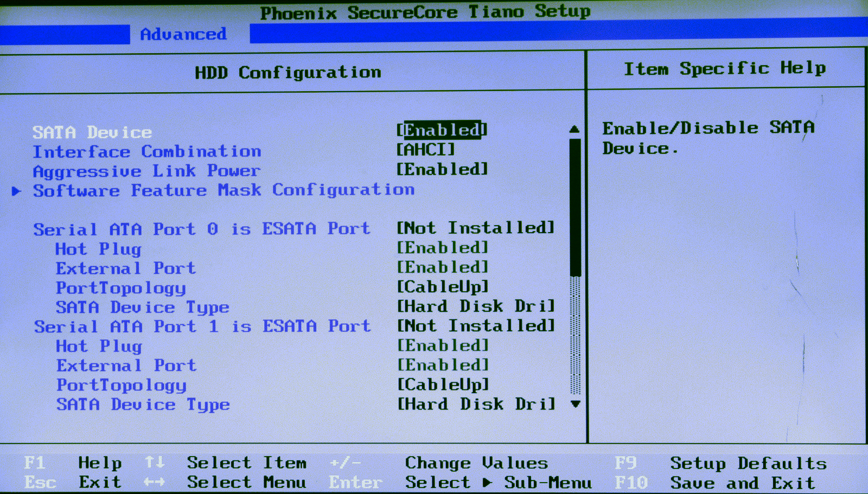Screen dimensions: 868x494
Task: Click Save and Exit in the footer
Action: point(743,483)
